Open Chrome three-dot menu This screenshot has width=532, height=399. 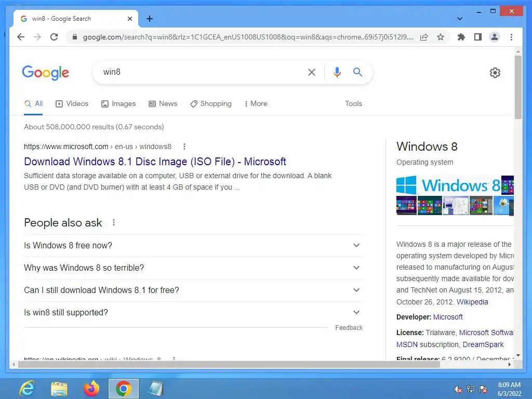(511, 37)
